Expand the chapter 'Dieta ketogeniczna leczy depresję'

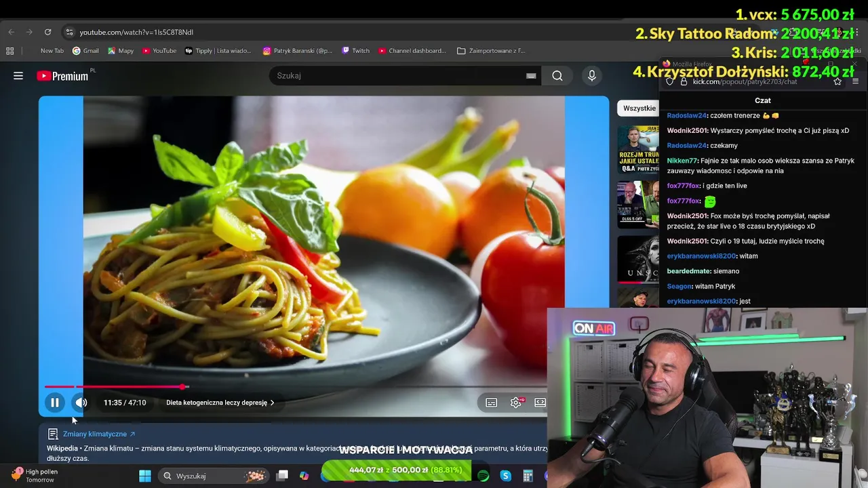[220, 403]
